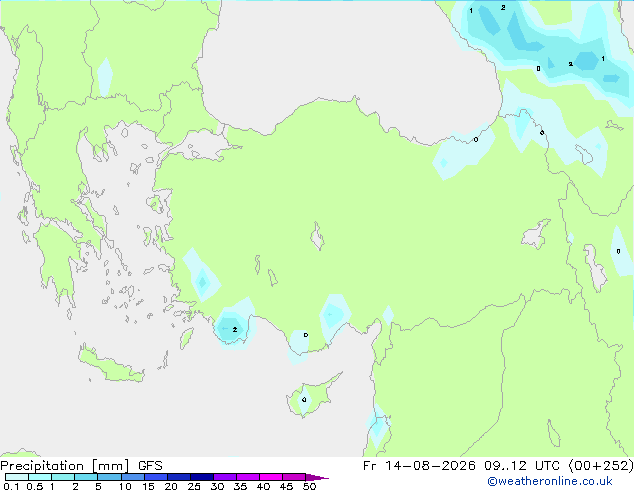The width and height of the screenshot is (634, 490).
Task: Click the '25' legend value
Action: [194, 486]
